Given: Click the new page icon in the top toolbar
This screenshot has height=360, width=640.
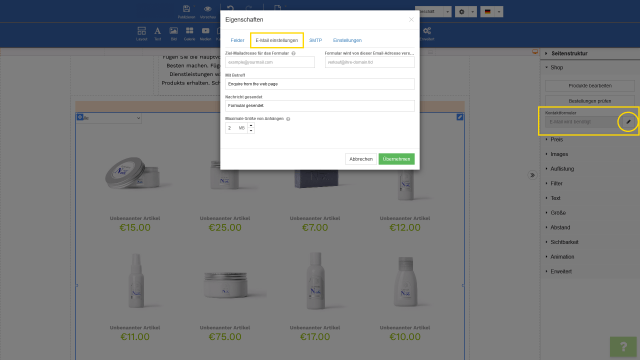Looking at the screenshot, I should (278, 9).
